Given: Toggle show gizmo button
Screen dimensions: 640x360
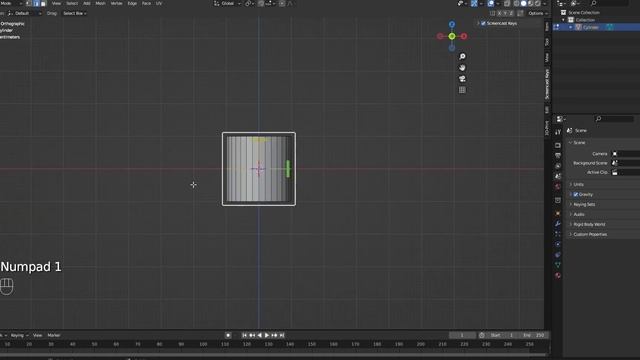Looking at the screenshot, I should point(474,3).
